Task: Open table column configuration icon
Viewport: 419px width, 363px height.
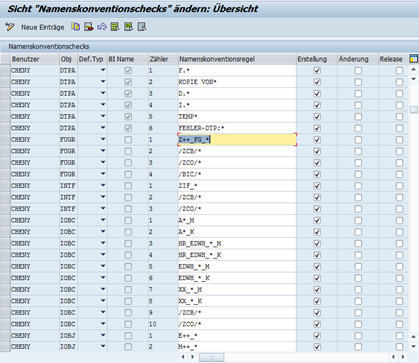Action: [x=414, y=59]
